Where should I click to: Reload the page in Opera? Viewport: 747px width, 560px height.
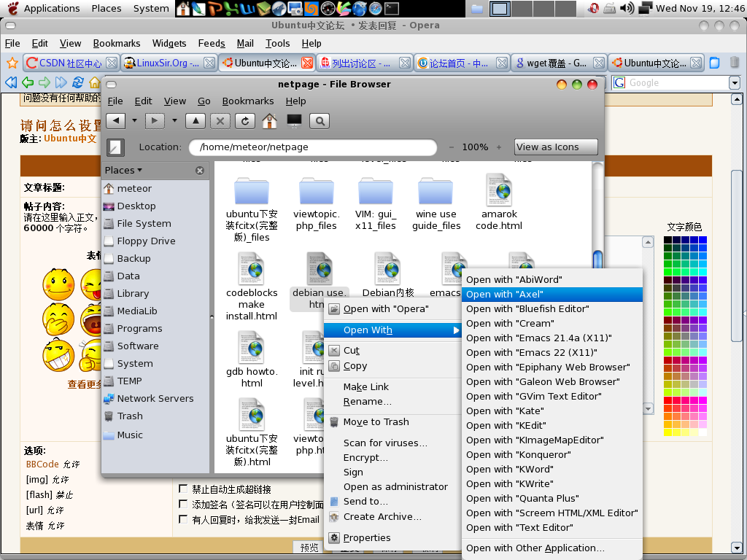point(77,83)
